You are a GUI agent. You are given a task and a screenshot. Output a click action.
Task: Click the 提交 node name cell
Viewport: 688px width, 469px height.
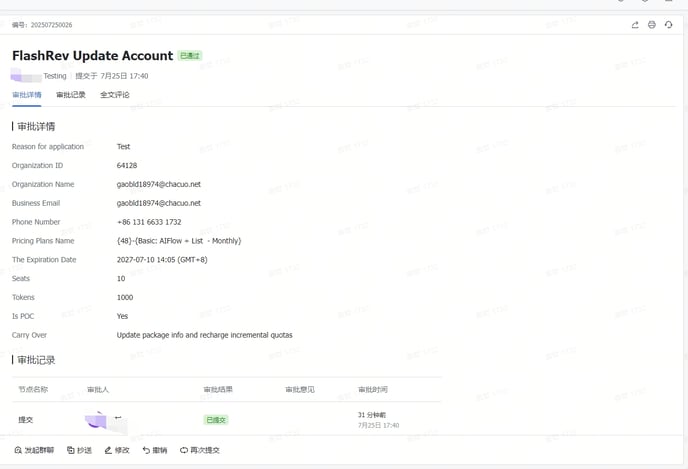click(x=25, y=420)
